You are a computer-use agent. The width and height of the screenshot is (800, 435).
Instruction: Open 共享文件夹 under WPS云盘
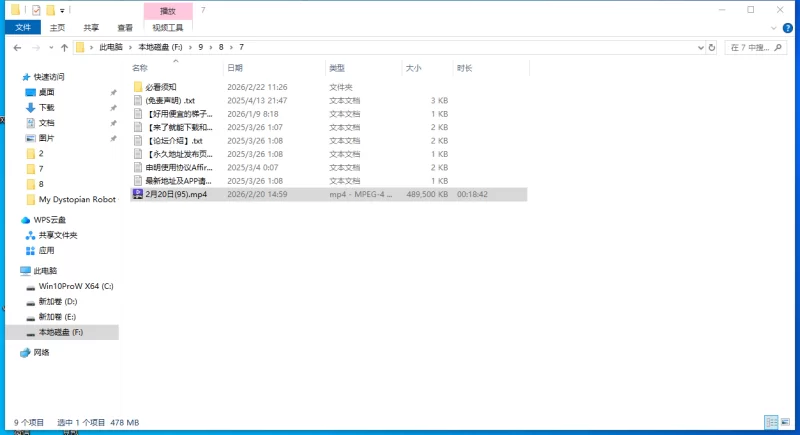58,235
